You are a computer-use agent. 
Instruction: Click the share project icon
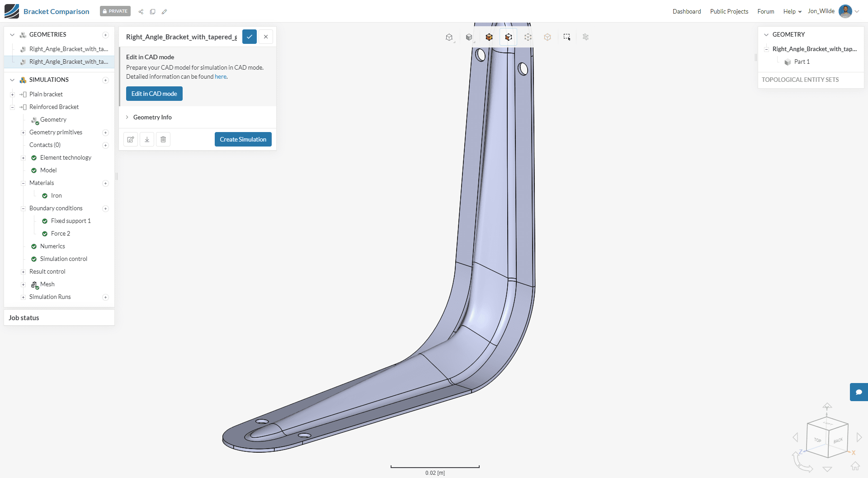click(x=141, y=12)
